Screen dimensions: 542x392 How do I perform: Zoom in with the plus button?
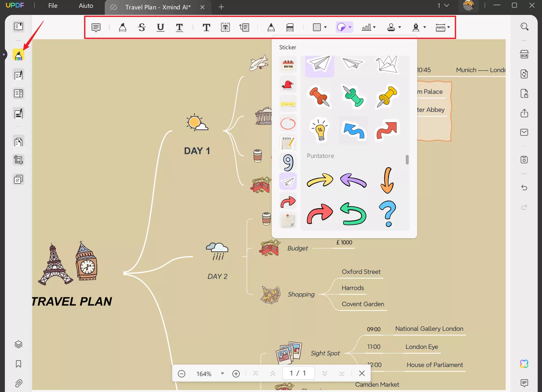(236, 374)
